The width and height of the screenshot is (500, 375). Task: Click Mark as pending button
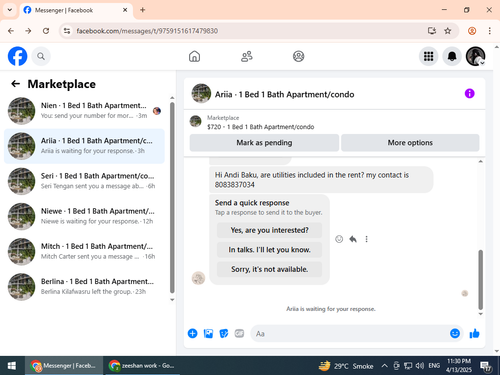tap(264, 143)
